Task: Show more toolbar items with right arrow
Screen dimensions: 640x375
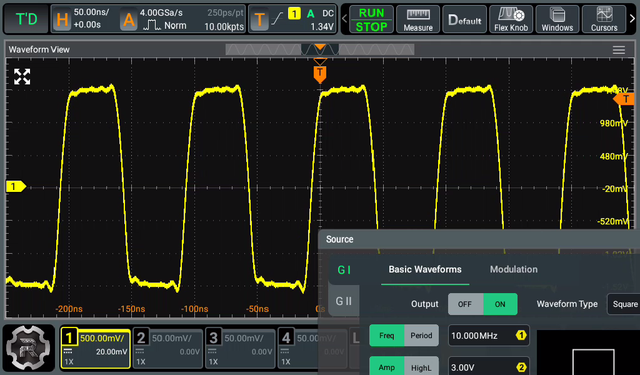Action: 632,19
